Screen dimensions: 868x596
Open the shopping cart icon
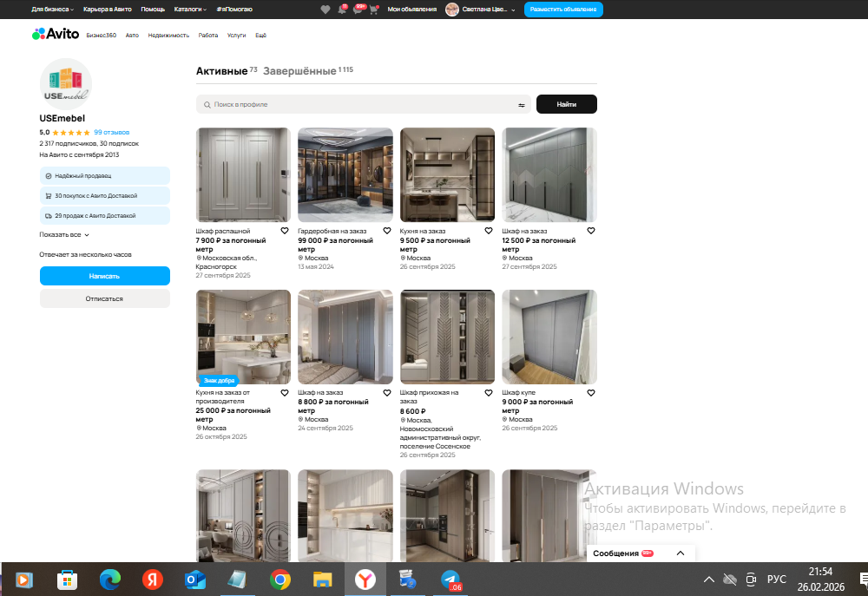pos(373,10)
